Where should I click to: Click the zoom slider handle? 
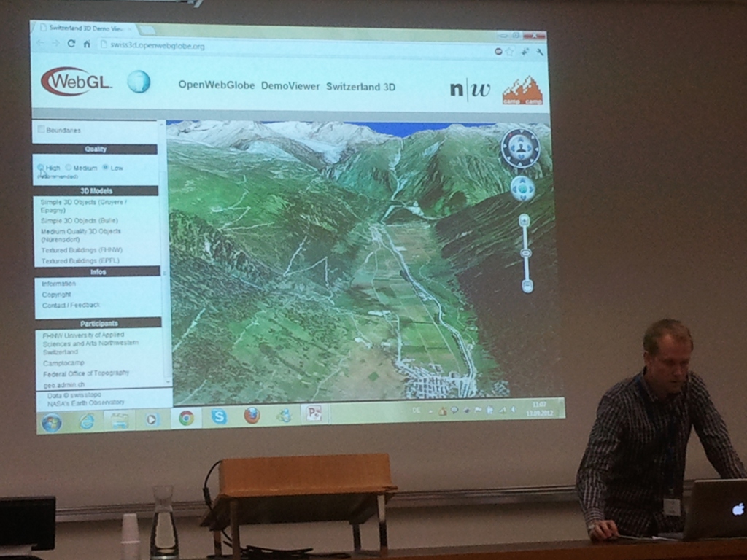(525, 253)
